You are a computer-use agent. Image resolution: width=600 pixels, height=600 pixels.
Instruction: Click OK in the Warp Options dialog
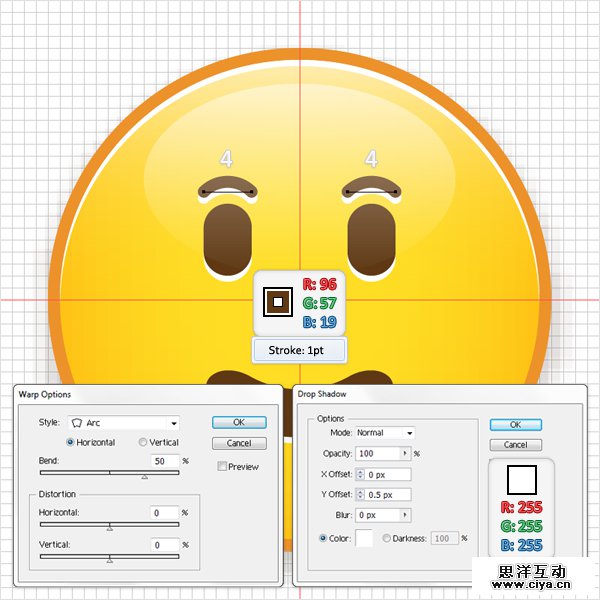[238, 422]
